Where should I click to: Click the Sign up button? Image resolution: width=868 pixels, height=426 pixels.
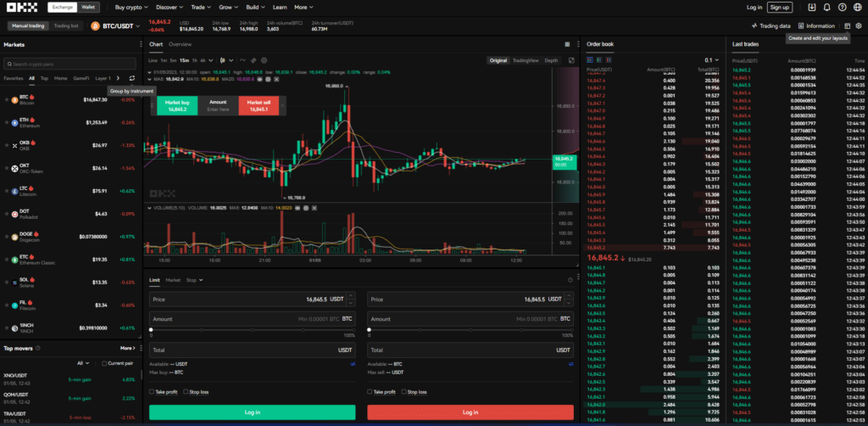(780, 7)
